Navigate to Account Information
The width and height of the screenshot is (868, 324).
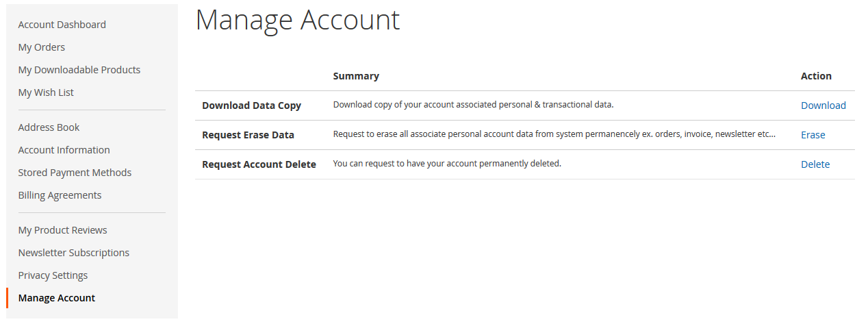[64, 150]
